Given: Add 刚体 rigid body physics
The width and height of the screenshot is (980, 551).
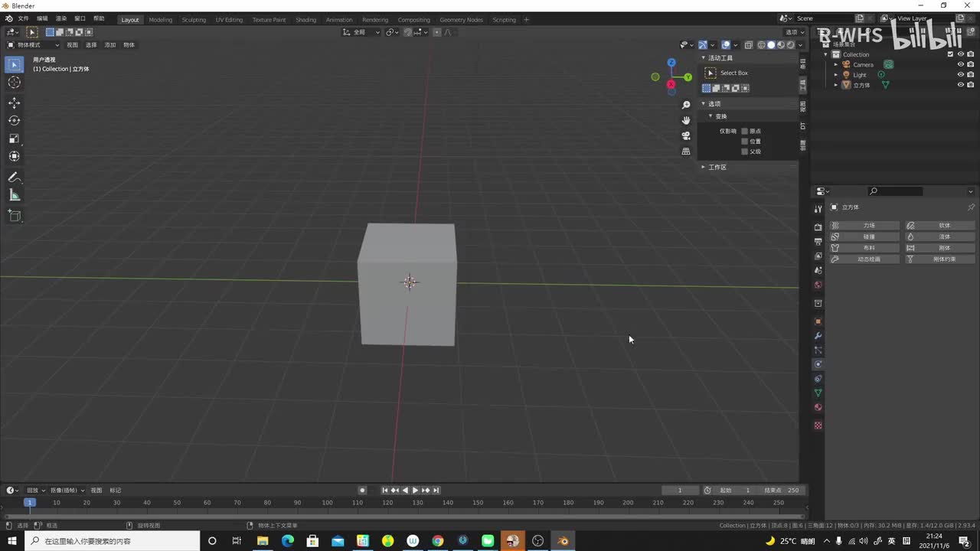Looking at the screenshot, I should tap(941, 248).
